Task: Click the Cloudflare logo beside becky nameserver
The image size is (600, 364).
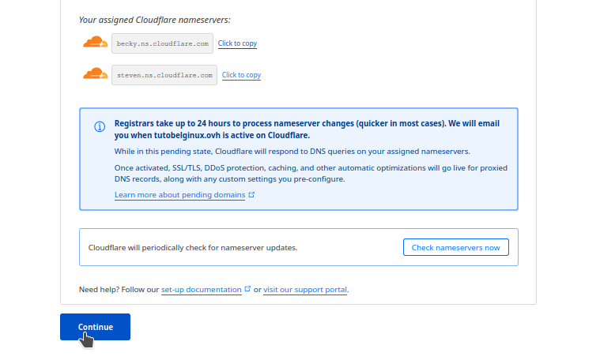Action: [96, 42]
